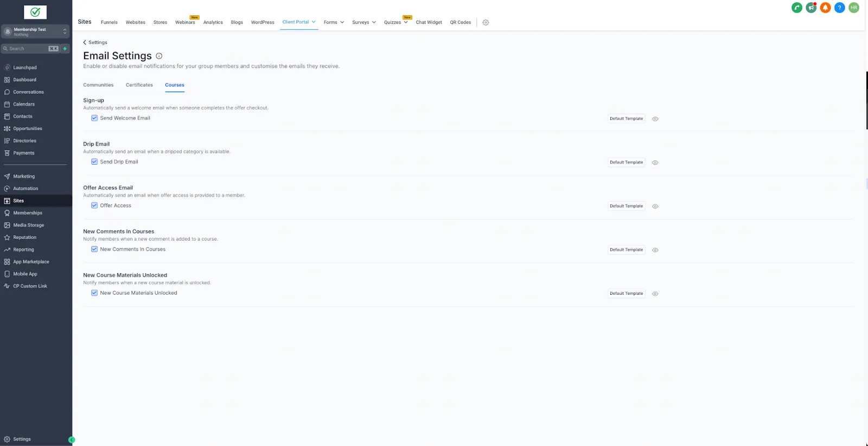Select the Courses tab
Image resolution: width=868 pixels, height=446 pixels.
pos(175,85)
